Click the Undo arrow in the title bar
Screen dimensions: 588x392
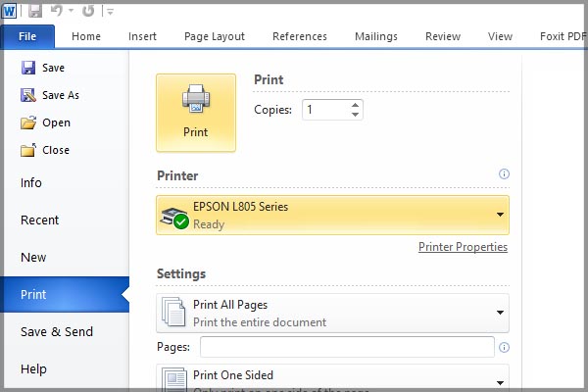click(x=57, y=11)
